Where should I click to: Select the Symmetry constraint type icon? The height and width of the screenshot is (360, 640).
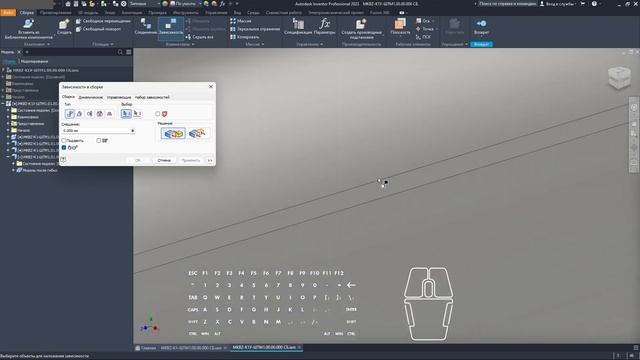tap(109, 114)
